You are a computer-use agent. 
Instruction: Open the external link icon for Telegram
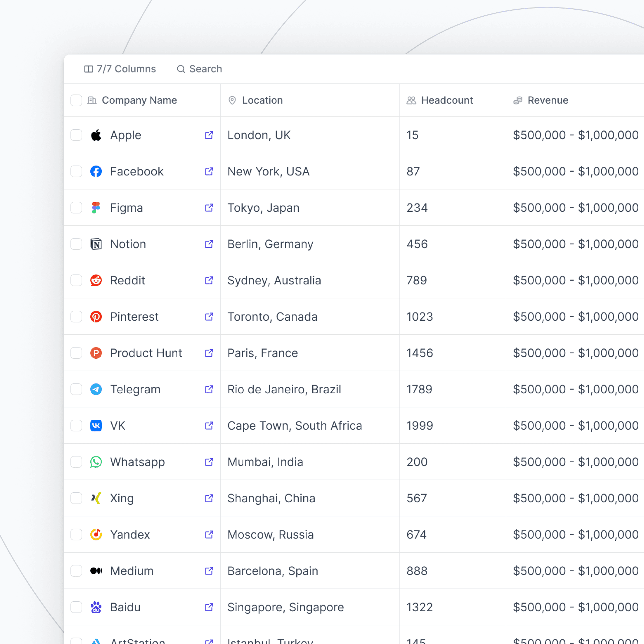coord(209,389)
